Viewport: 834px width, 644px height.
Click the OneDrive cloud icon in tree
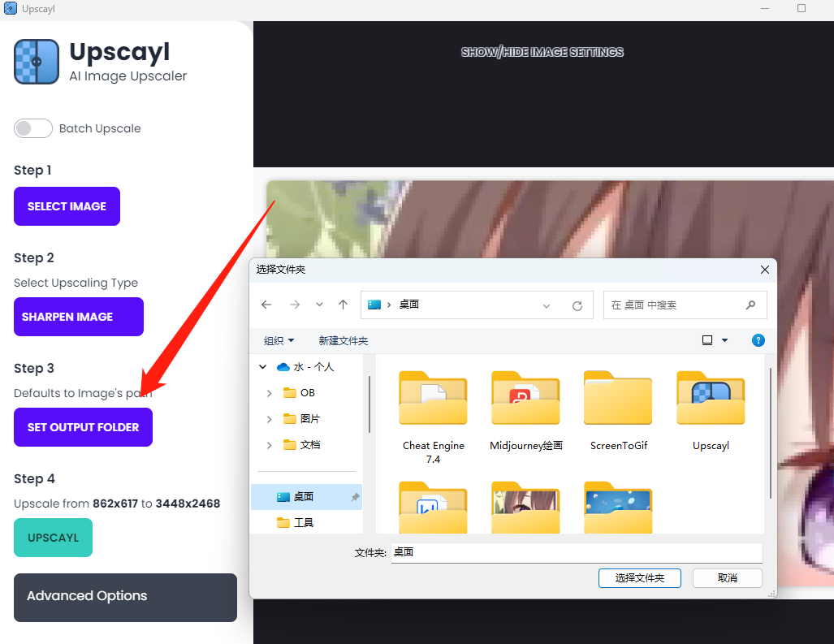coord(283,367)
